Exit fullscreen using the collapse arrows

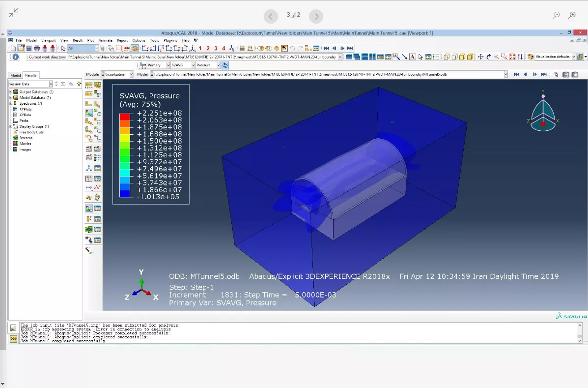tap(13, 13)
